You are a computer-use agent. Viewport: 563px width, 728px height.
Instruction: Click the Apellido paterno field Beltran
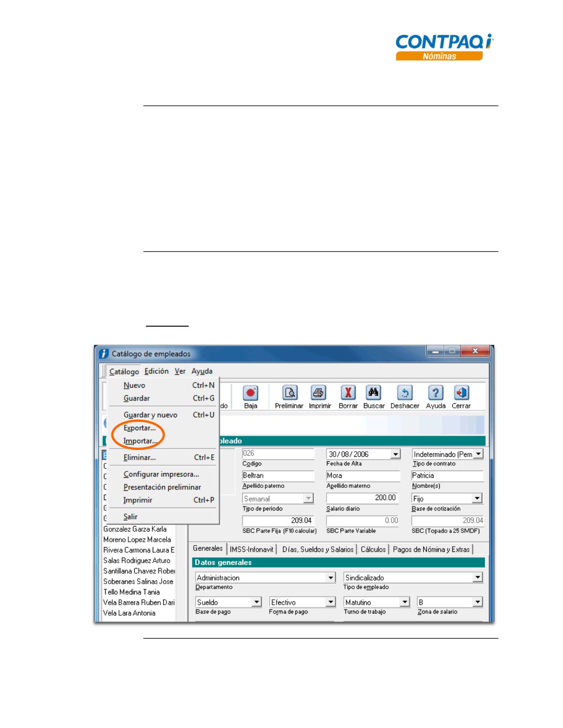(278, 476)
